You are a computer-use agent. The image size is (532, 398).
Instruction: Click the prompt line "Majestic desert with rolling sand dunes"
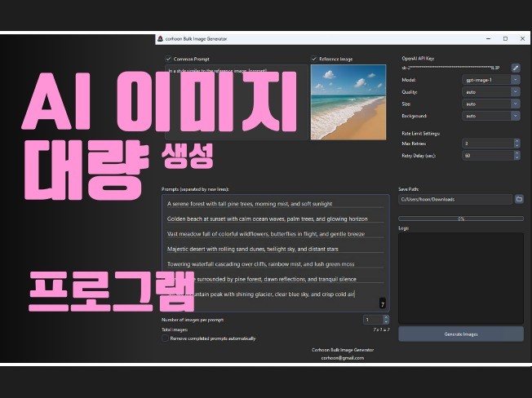tap(252, 249)
